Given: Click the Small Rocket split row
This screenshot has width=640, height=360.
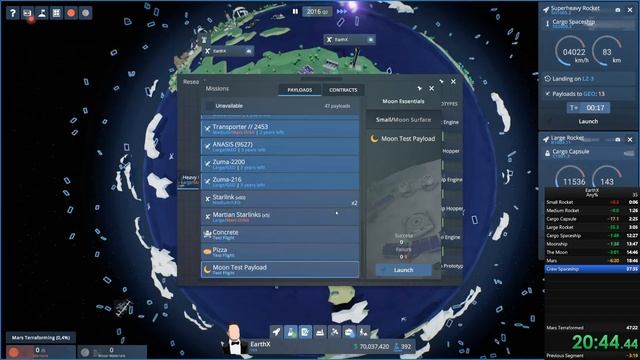Looking at the screenshot, I should pyautogui.click(x=591, y=202).
